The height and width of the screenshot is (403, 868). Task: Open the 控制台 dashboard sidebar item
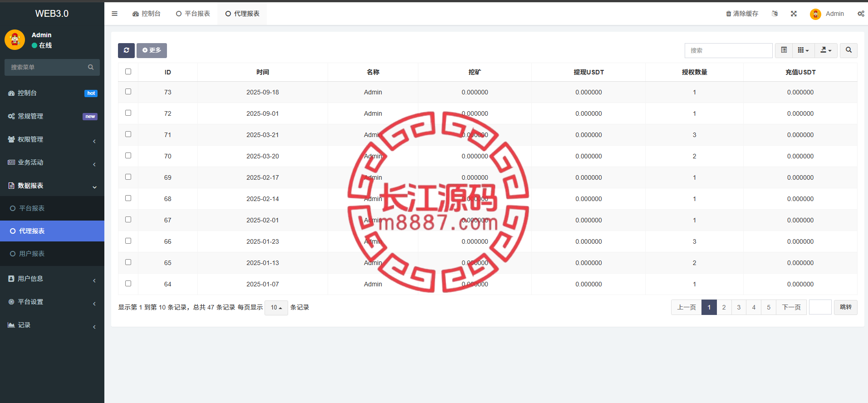point(52,93)
